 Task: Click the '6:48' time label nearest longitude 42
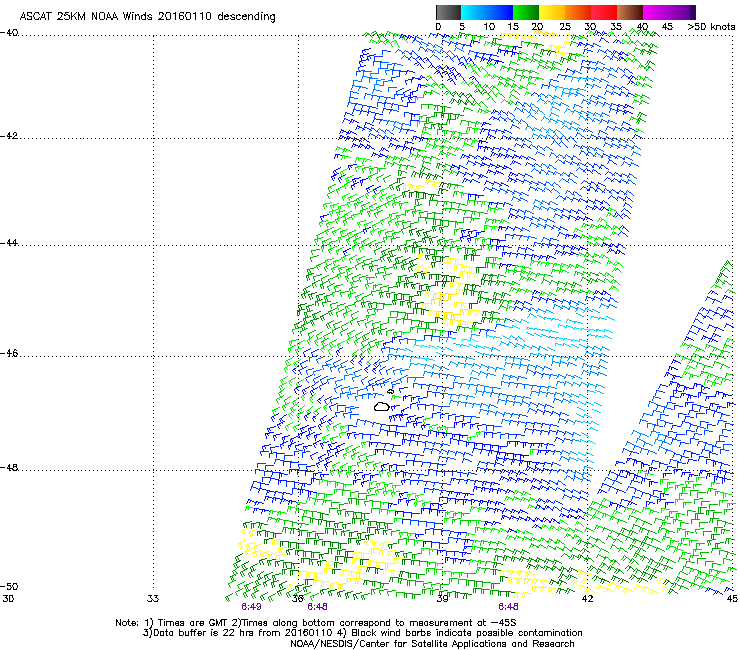pos(508,607)
